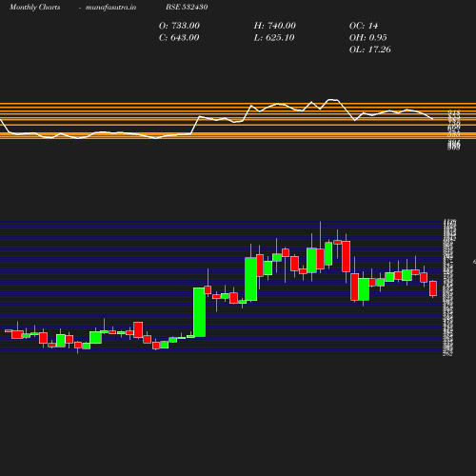Click the 'OC: 14' reading
This screenshot has width=476, height=476.
tap(364, 26)
